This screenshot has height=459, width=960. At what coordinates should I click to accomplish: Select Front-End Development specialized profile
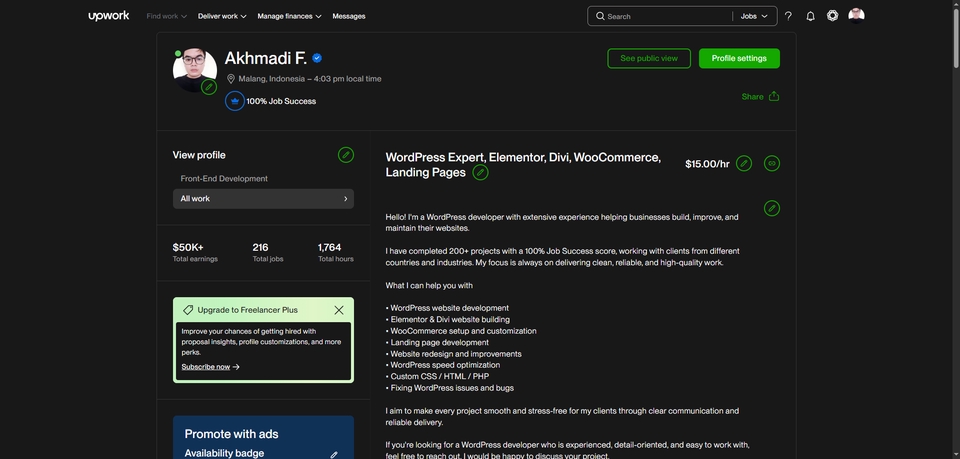(x=224, y=179)
